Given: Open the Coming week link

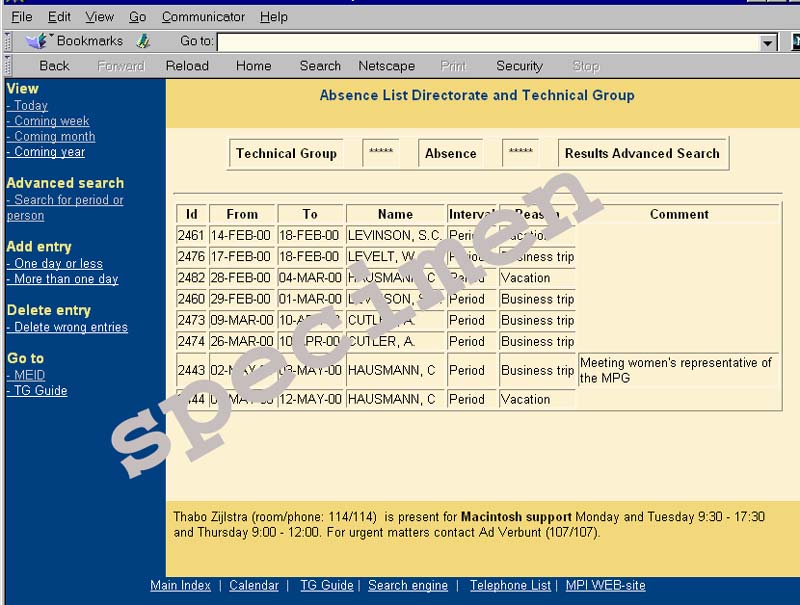Looking at the screenshot, I should click(48, 121).
